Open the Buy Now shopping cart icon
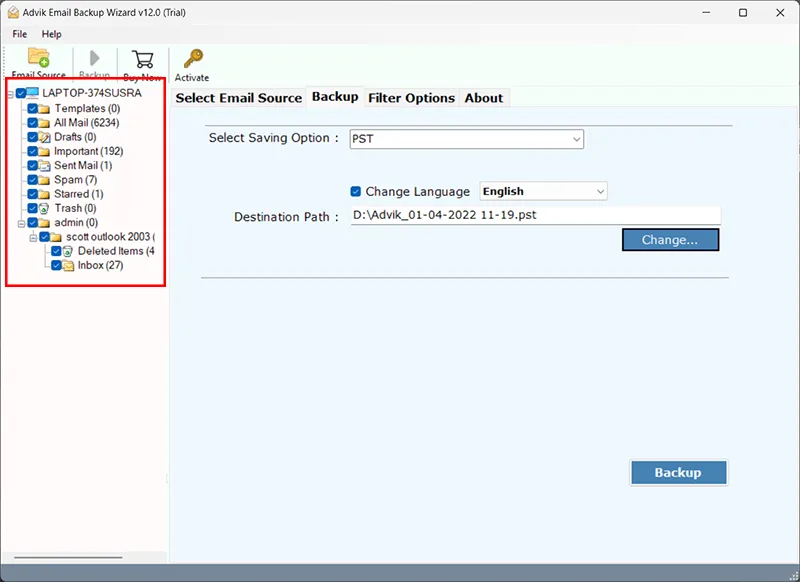Viewport: 800px width, 582px height. (x=142, y=59)
